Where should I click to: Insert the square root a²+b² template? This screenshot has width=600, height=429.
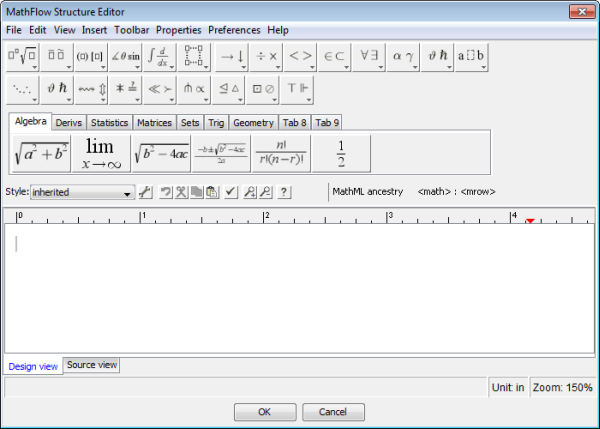click(x=39, y=153)
